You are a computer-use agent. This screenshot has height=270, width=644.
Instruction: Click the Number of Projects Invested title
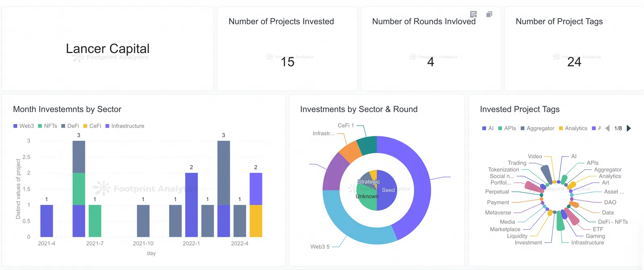coord(281,21)
